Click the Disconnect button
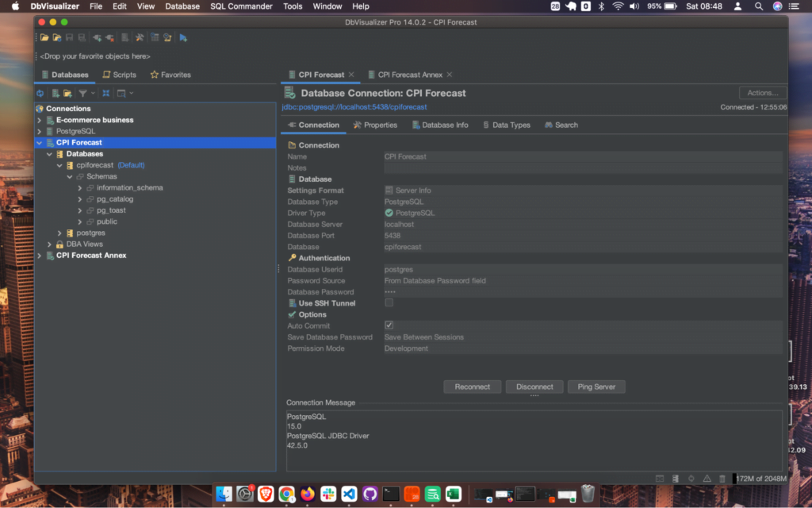The height and width of the screenshot is (508, 812). pyautogui.click(x=534, y=387)
